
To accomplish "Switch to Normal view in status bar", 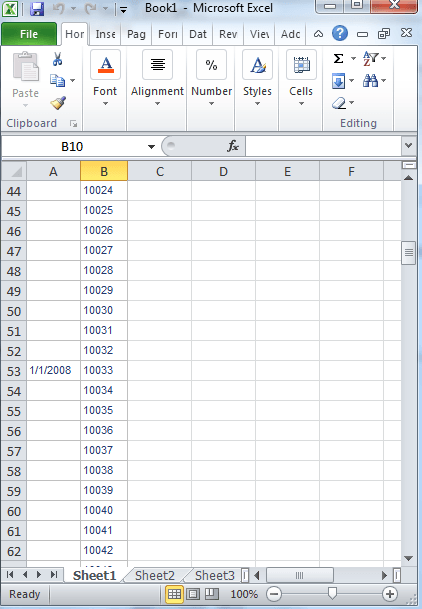I will tap(174, 594).
